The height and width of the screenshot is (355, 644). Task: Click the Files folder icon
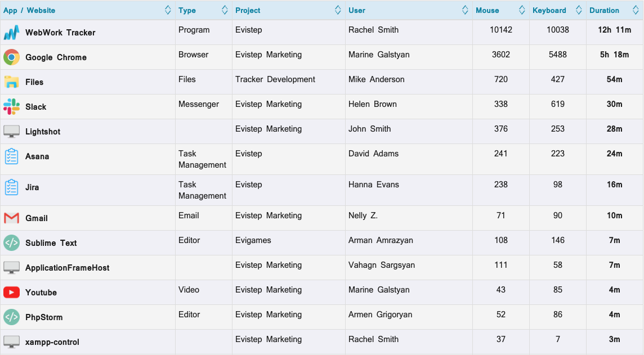coord(11,82)
